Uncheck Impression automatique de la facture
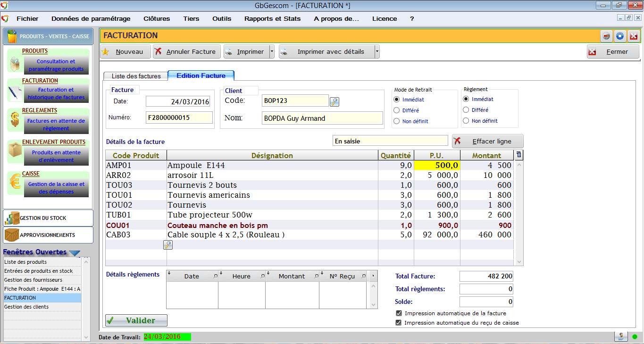The image size is (644, 344). 399,313
